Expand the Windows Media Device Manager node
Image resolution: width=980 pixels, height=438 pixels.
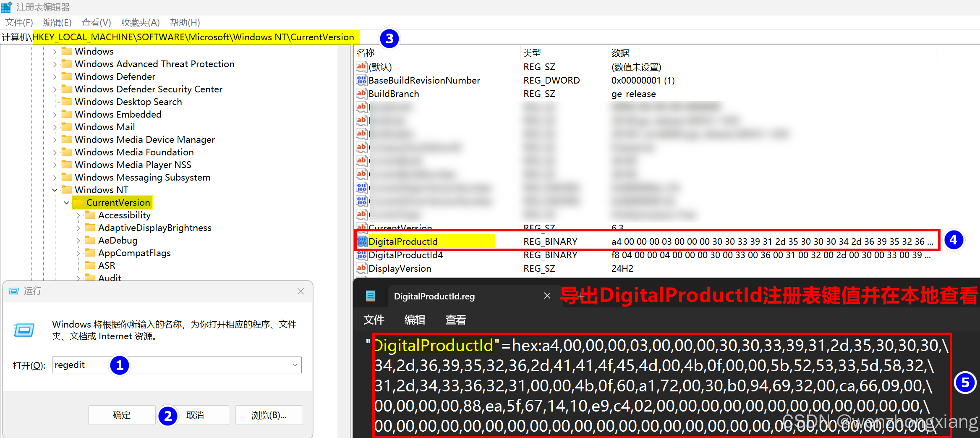click(x=55, y=140)
